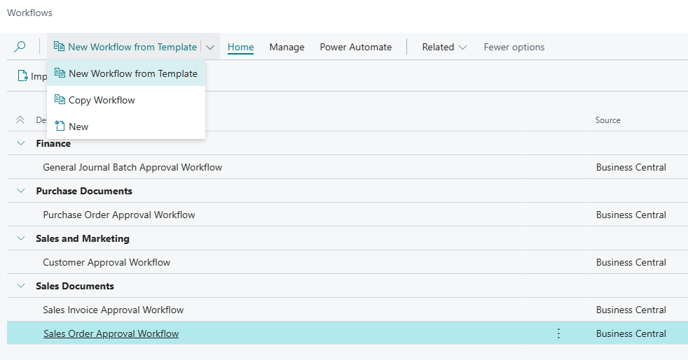688x360 pixels.
Task: Click the search magnifier icon
Action: coord(20,47)
